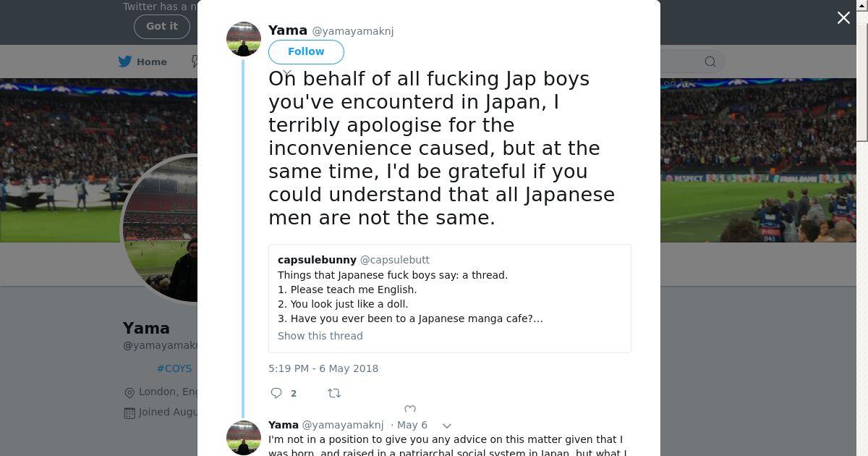868x456 pixels.
Task: Retweet using the retweet arrows icon
Action: tap(334, 393)
